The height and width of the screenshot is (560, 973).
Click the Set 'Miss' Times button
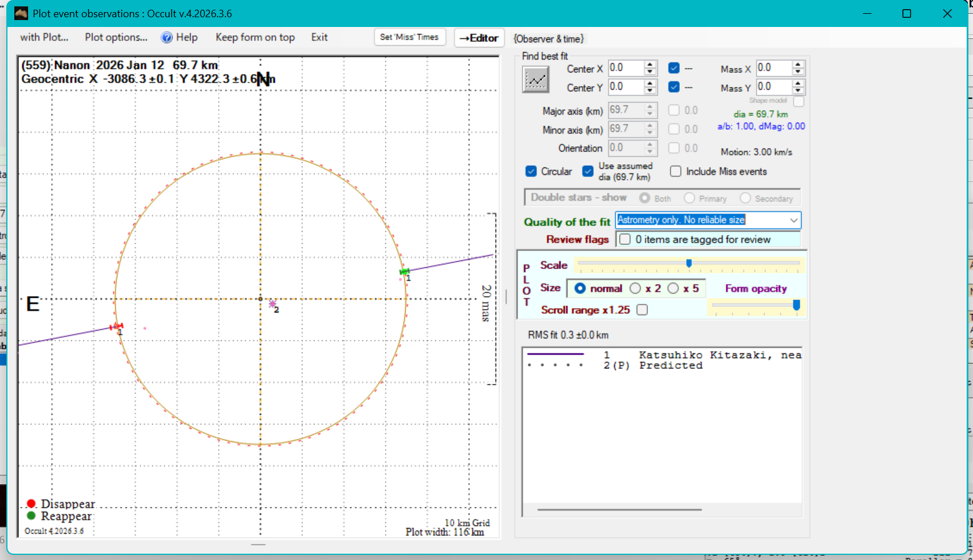click(409, 37)
